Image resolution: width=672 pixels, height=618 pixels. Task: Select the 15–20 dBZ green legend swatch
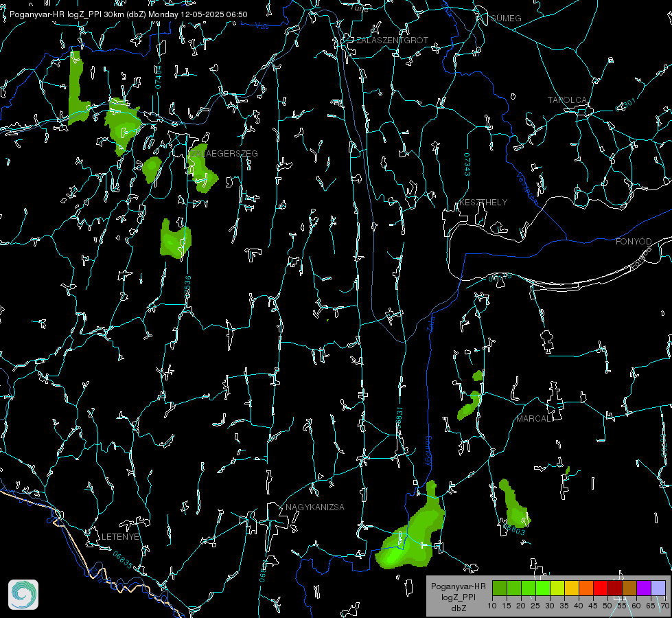[x=514, y=588]
